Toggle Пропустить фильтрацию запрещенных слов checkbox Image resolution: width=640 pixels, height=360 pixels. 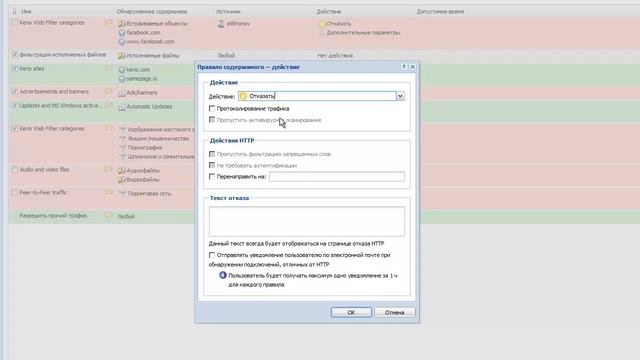(212, 154)
